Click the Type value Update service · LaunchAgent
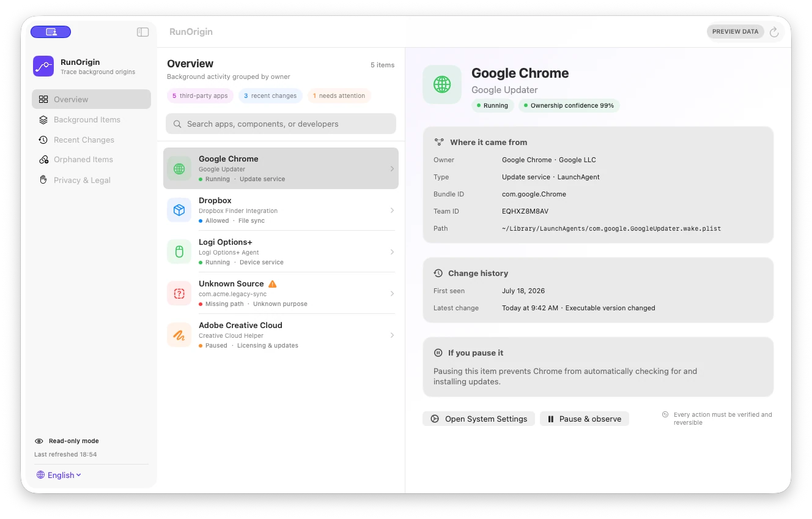Screen dimensions: 812x519 (x=551, y=177)
